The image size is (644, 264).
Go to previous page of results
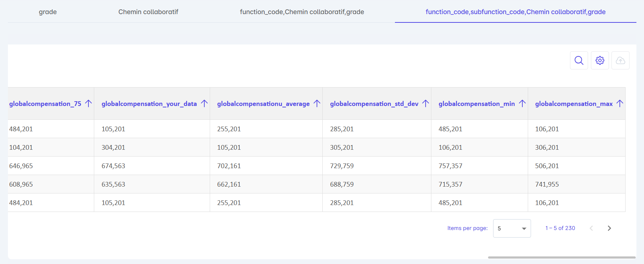tap(591, 228)
